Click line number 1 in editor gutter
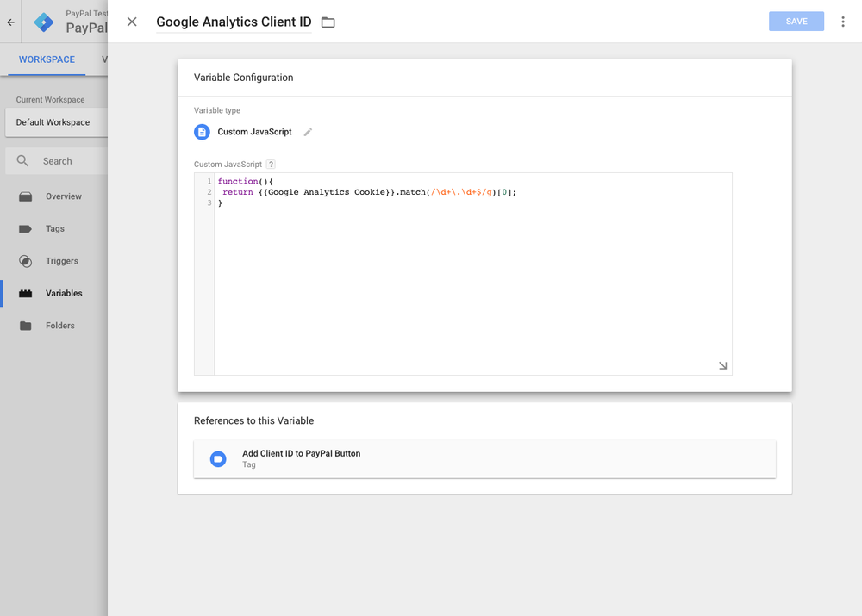Viewport: 862px width, 616px height. click(209, 181)
